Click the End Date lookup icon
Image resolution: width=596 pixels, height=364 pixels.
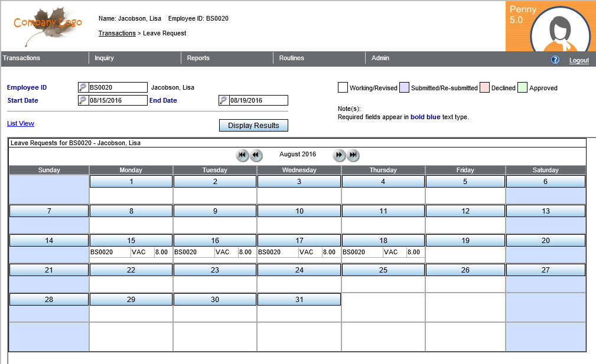click(x=223, y=100)
